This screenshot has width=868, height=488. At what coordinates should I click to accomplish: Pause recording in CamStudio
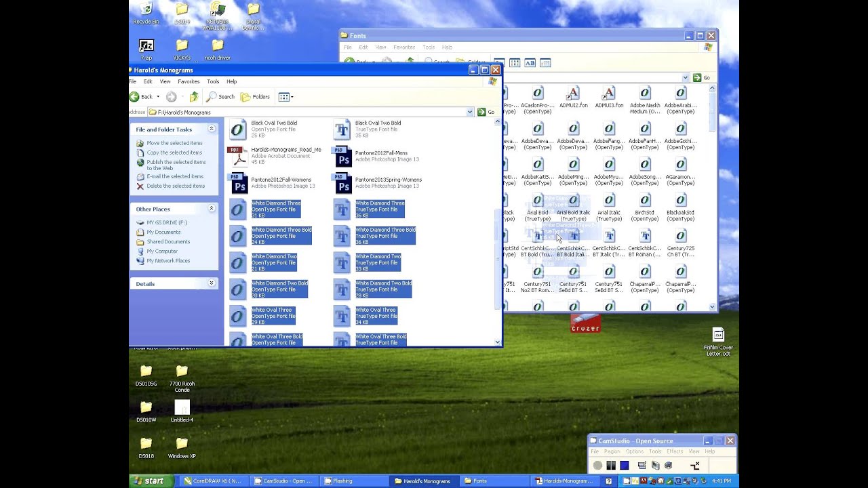coord(611,466)
